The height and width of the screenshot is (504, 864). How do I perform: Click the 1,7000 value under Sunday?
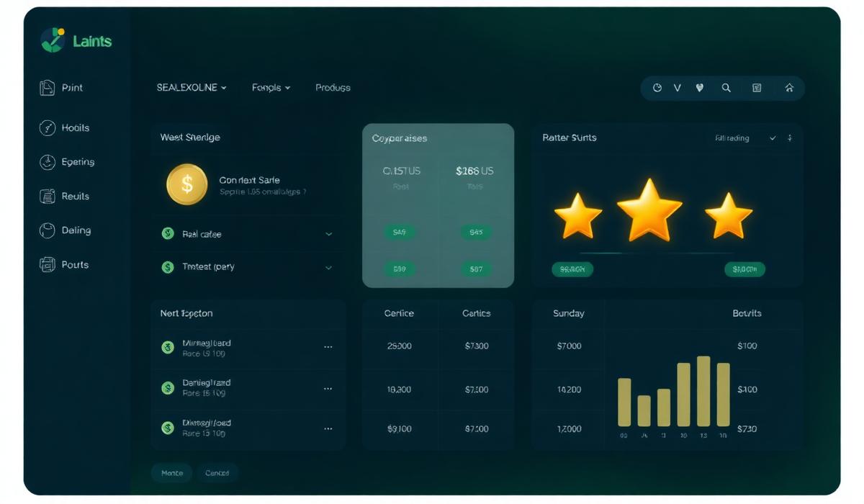tap(569, 428)
